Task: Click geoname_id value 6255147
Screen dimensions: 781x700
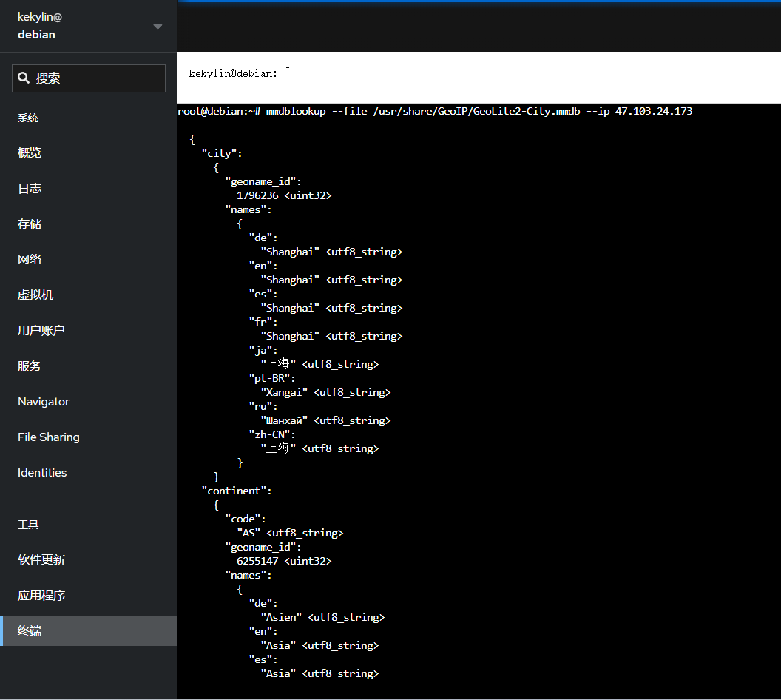Action: (257, 561)
